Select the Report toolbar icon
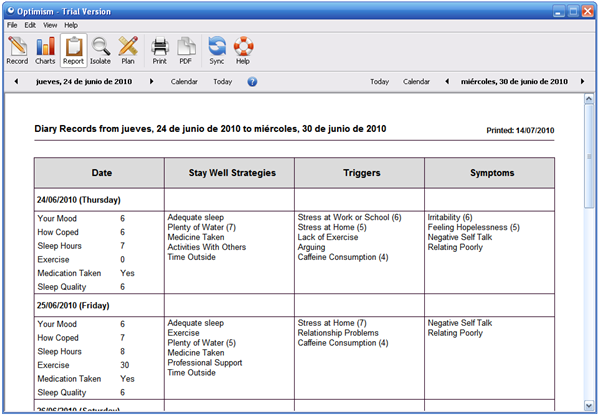Image resolution: width=599 pixels, height=415 pixels. [73, 50]
